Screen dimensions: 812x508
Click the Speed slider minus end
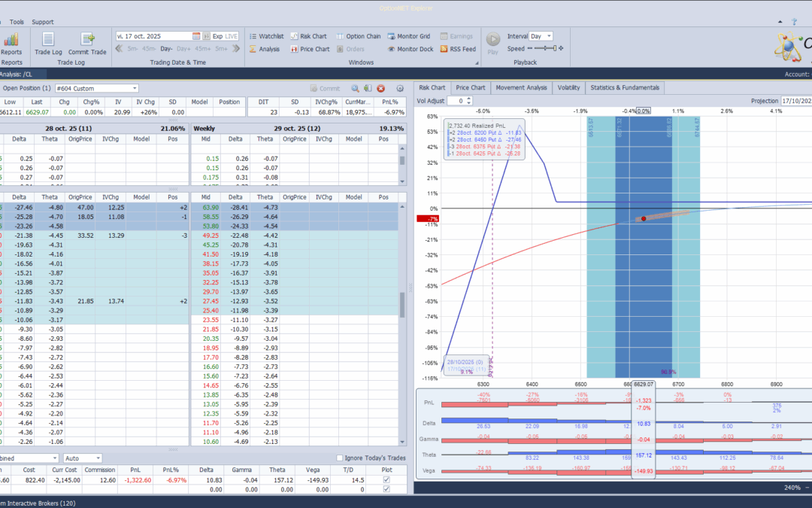530,48
